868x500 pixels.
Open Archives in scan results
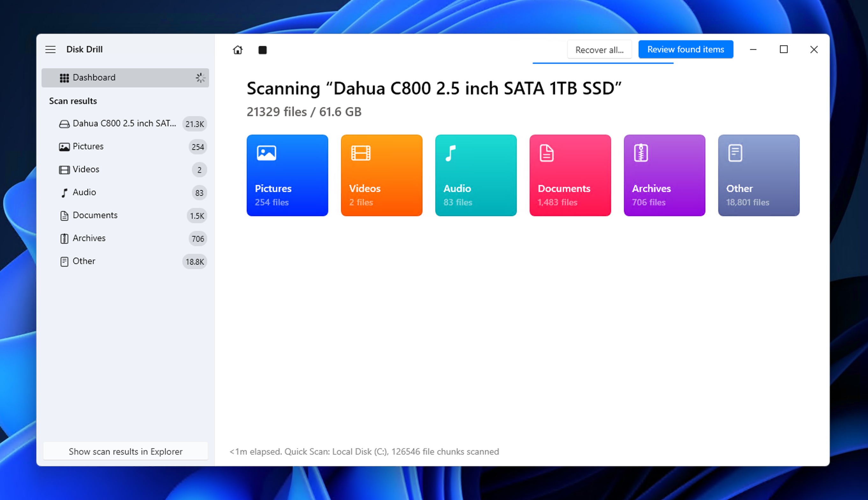click(125, 239)
